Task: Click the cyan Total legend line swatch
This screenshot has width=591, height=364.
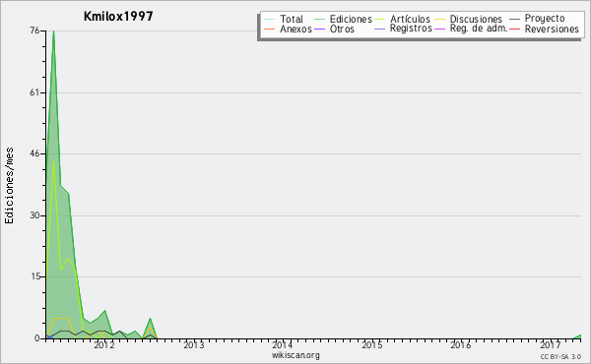Action: pyautogui.click(x=270, y=20)
